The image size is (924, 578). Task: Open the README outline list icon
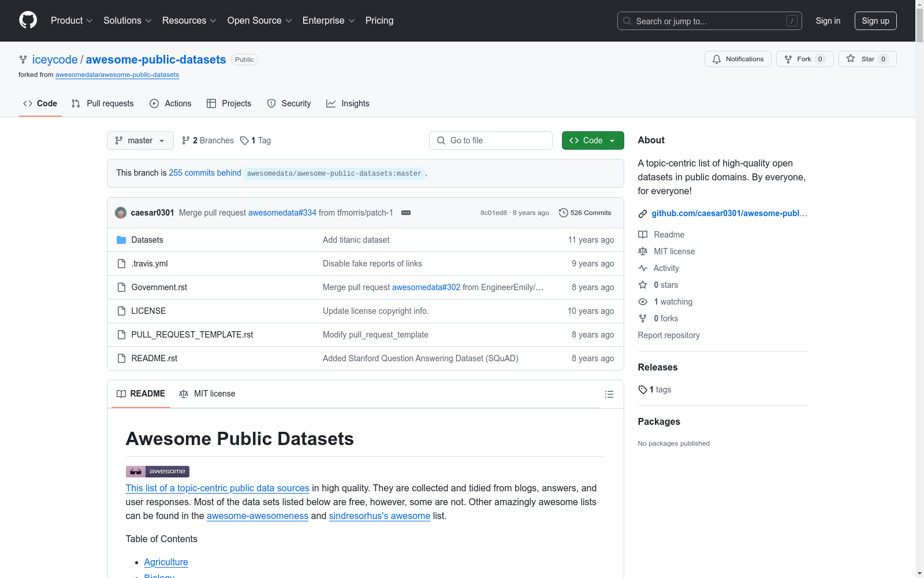click(609, 394)
